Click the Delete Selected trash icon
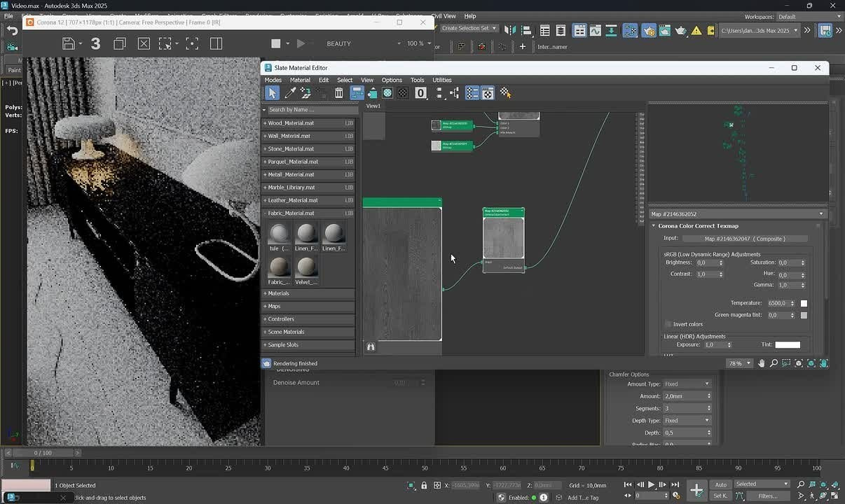 [x=338, y=92]
